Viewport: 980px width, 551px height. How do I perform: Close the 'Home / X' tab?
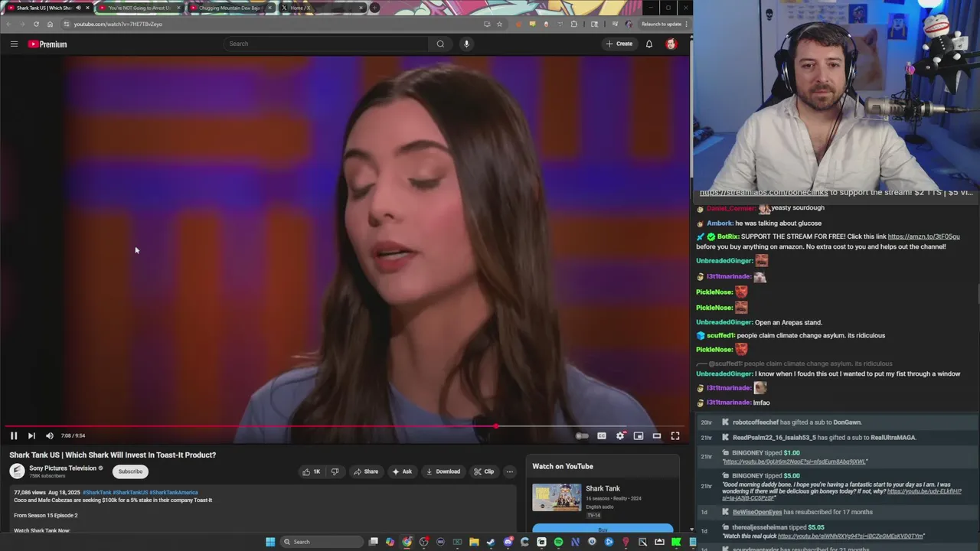361,8
